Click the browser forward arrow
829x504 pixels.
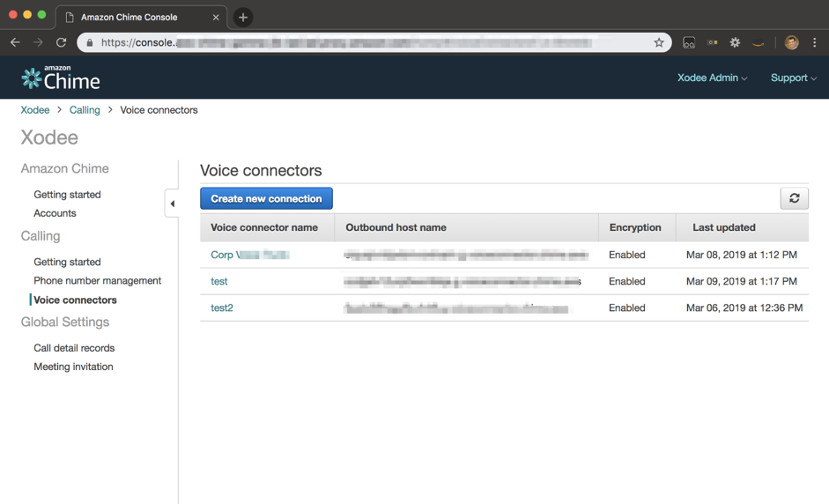tap(38, 42)
